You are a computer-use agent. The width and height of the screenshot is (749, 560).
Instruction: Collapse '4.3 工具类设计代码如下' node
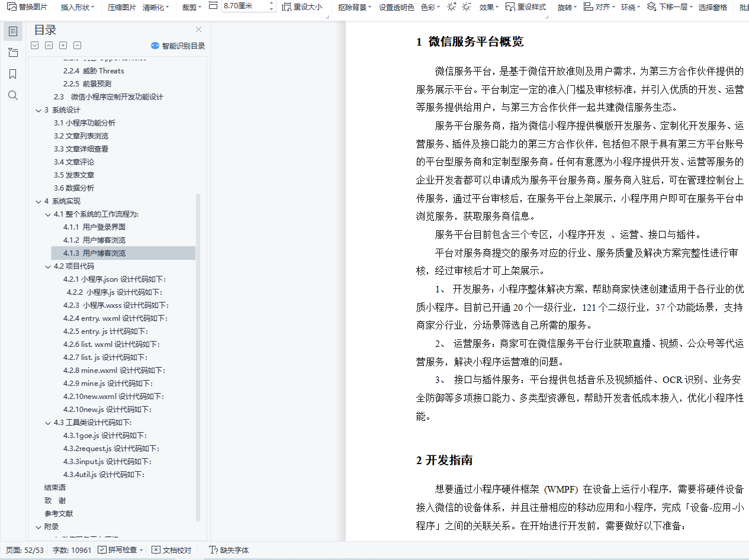coord(48,423)
